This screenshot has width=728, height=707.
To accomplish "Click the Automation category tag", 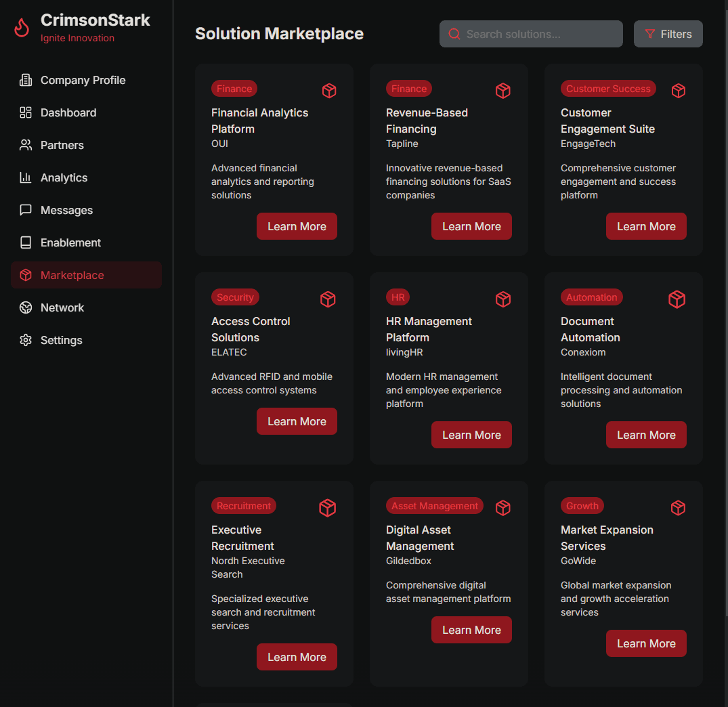I will (x=591, y=297).
